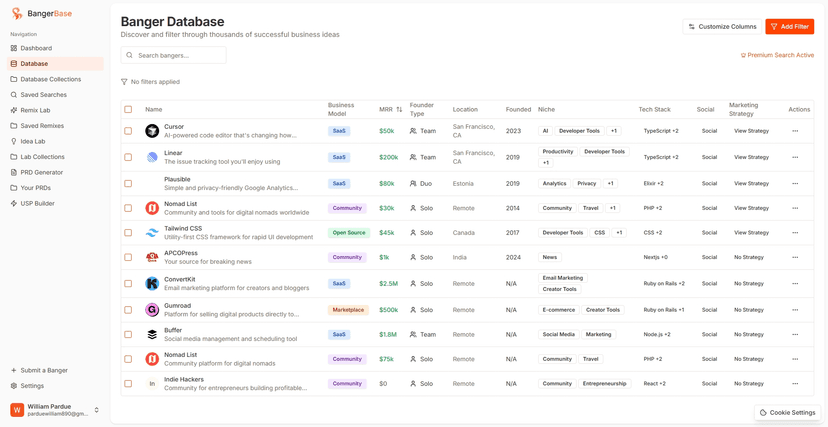Click the Tailwind CSS logo icon
This screenshot has height=427, width=828.
coord(152,233)
